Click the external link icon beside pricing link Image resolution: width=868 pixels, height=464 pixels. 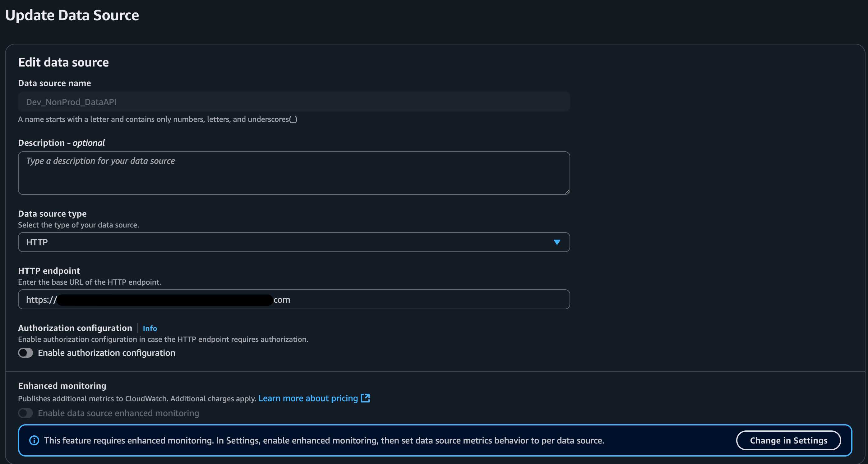[x=365, y=398]
